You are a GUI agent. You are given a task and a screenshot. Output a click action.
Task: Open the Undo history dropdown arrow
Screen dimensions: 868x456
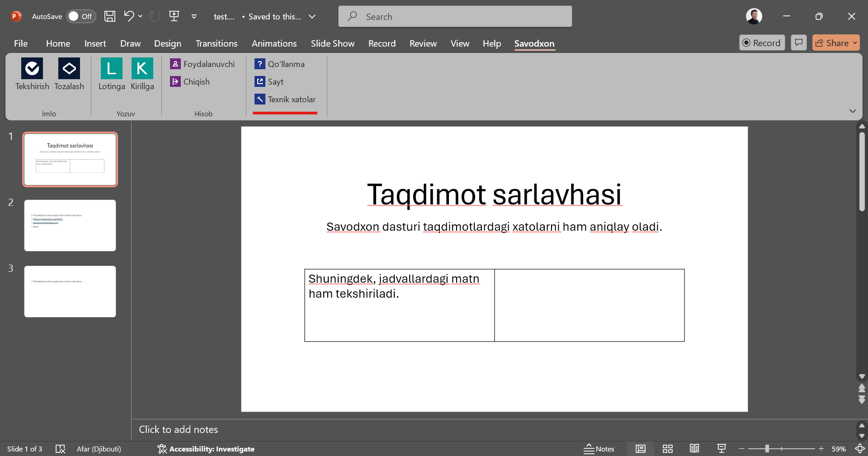point(141,17)
